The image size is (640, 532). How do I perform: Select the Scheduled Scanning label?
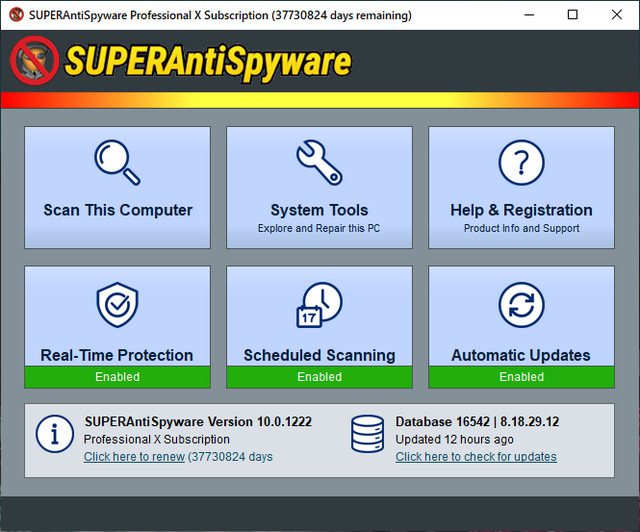(x=319, y=355)
